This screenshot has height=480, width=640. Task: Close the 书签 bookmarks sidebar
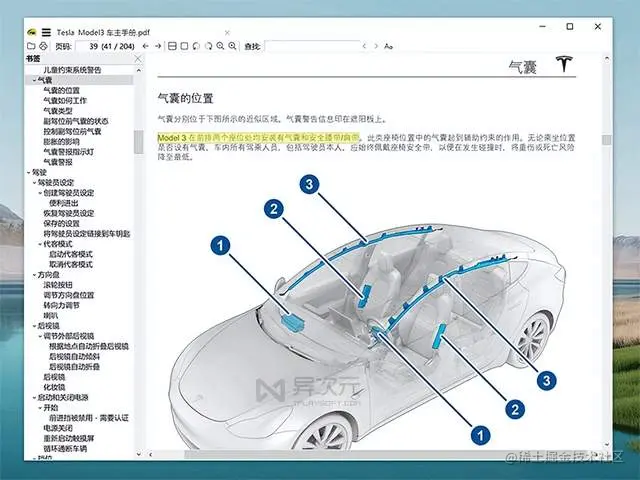(138, 59)
